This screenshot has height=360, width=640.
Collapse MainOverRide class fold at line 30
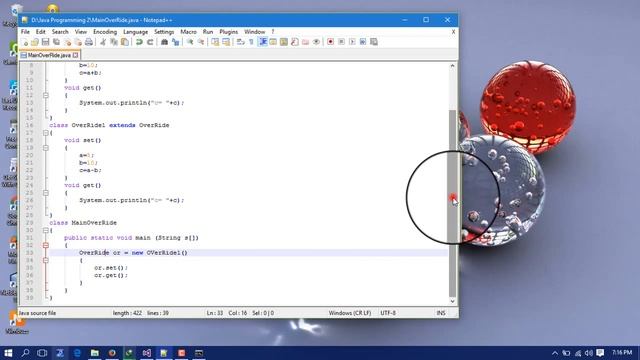(46, 230)
